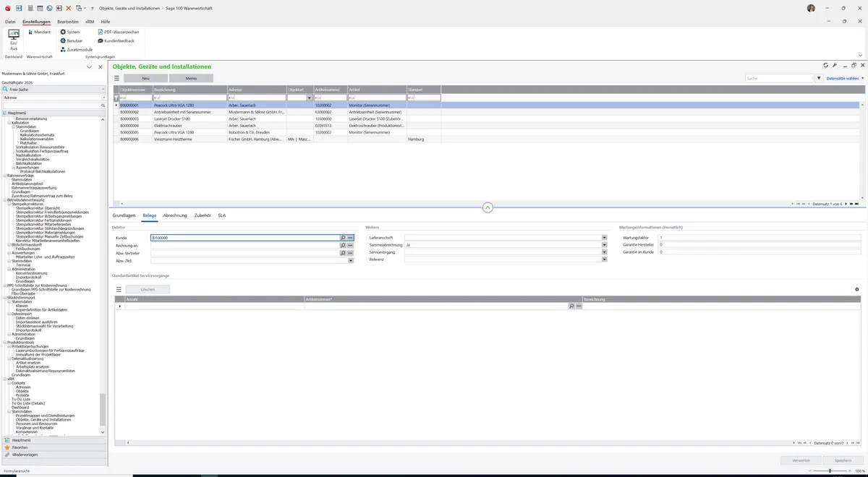The width and height of the screenshot is (868, 477).
Task: Click the Memo button
Action: pyautogui.click(x=191, y=78)
